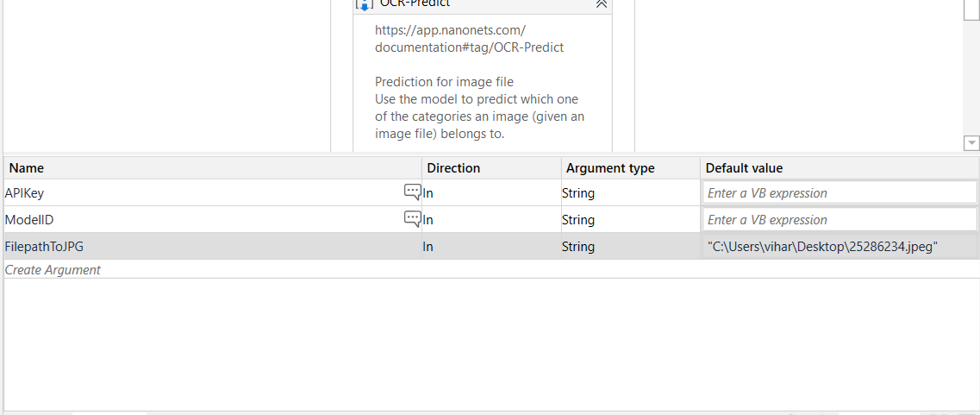Viewport: 980px width, 415px height.
Task: Click the nanonets documentation URL text
Action: (x=469, y=39)
